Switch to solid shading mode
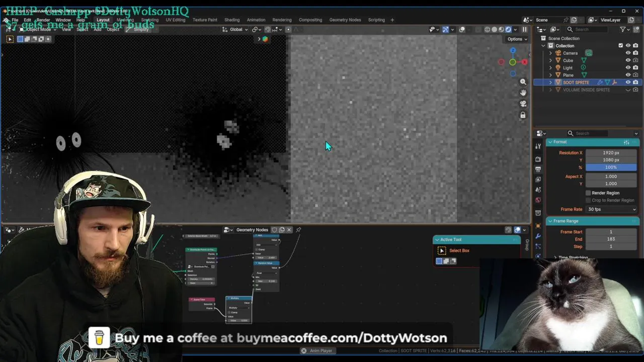The height and width of the screenshot is (362, 644). tap(494, 29)
